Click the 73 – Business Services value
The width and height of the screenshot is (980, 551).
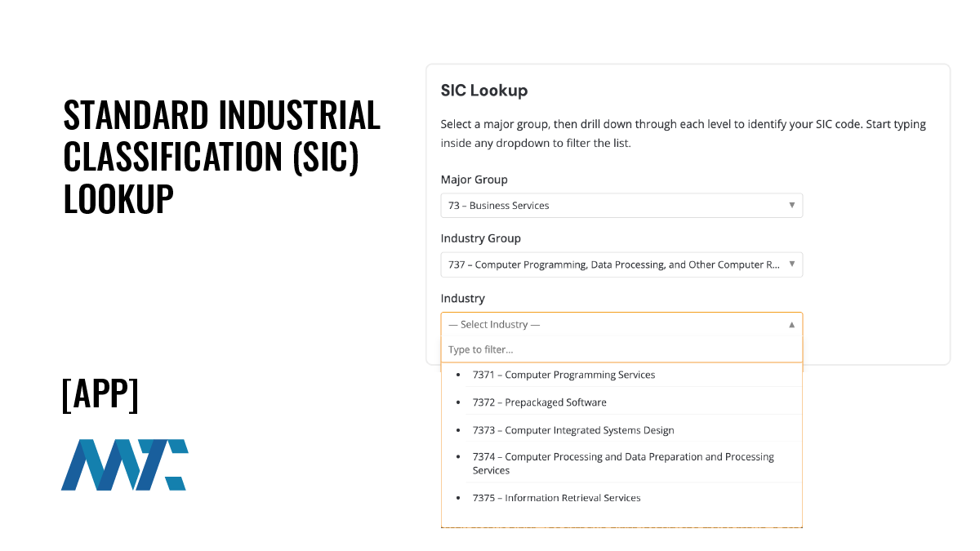click(x=499, y=206)
